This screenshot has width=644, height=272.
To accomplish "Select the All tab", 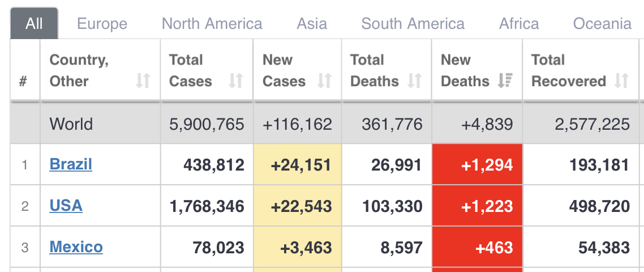I will tap(34, 23).
